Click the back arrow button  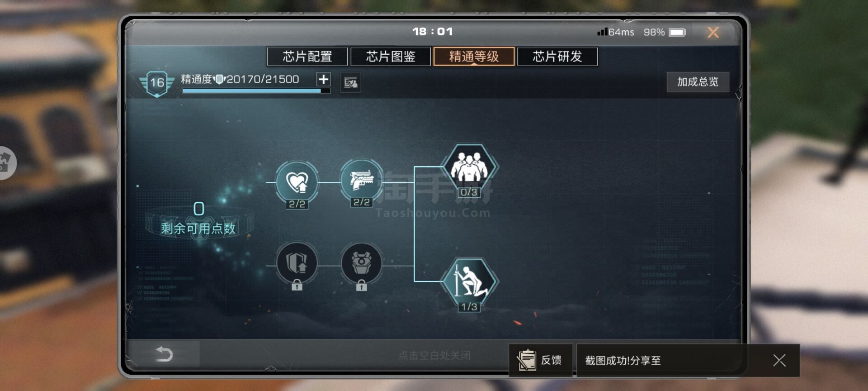click(x=164, y=354)
